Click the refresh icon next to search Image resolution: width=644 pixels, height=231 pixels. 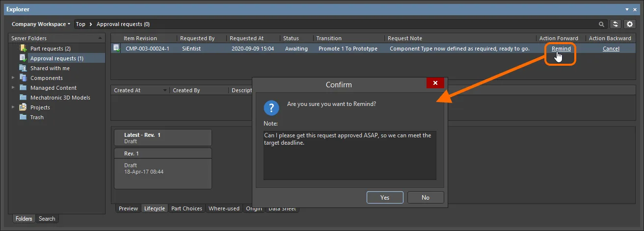click(x=616, y=24)
